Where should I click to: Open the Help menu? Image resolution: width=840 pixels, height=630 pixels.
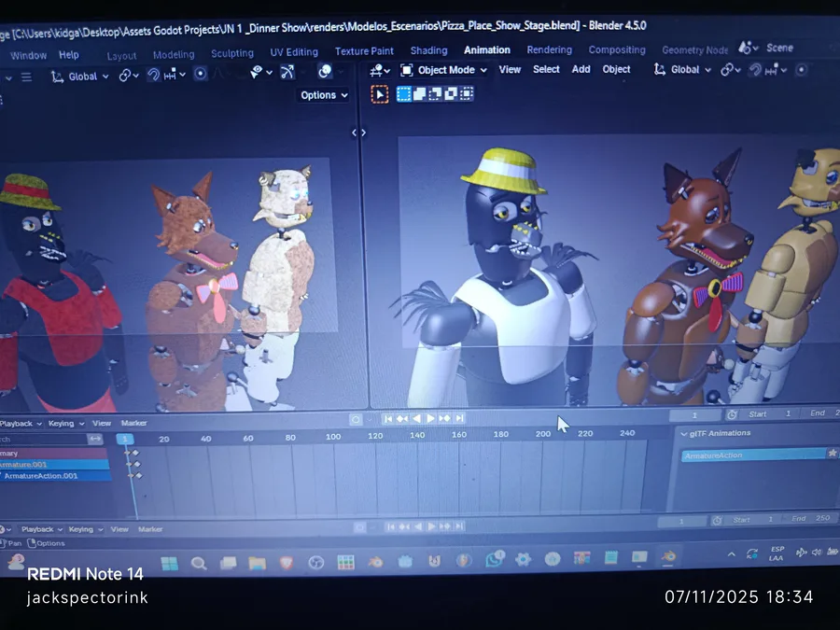(x=68, y=55)
